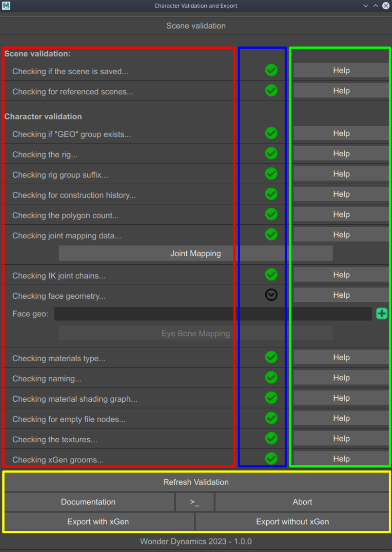Click green check for rig group suffix

(271, 174)
